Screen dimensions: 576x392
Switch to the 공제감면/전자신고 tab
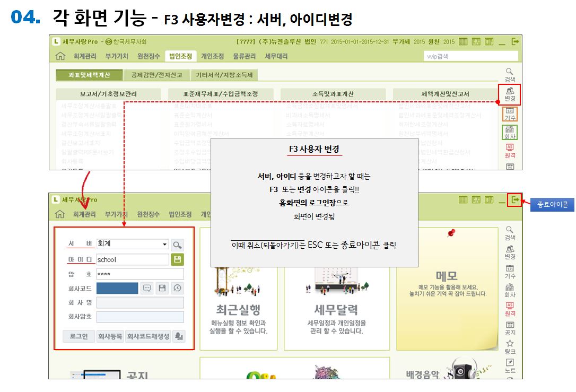(x=155, y=75)
